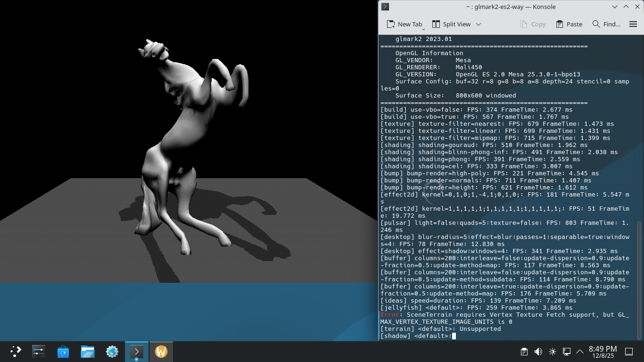Image resolution: width=644 pixels, height=362 pixels.
Task: Select the glmark2 window taskbar entry
Action: (x=161, y=352)
